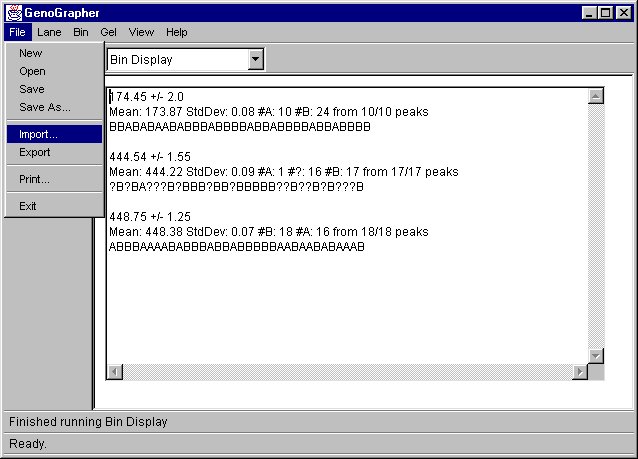The width and height of the screenshot is (638, 459).
Task: Open the Gel menu
Action: pos(108,32)
